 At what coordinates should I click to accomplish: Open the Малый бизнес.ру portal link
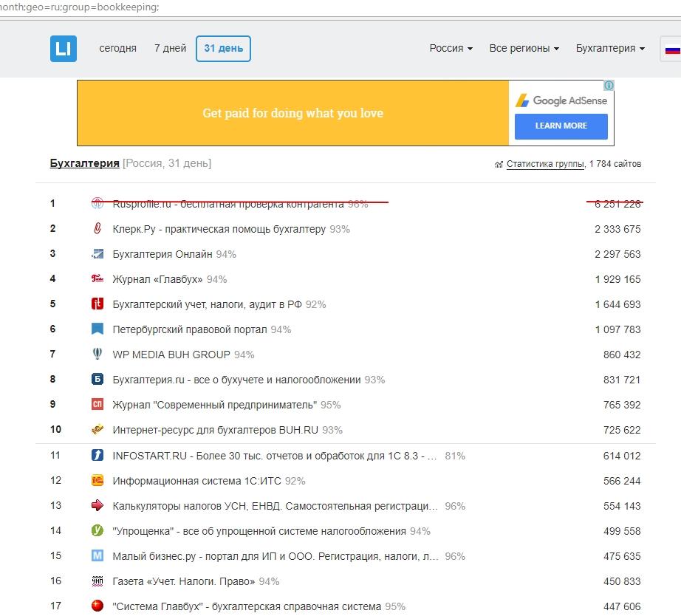pos(276,556)
